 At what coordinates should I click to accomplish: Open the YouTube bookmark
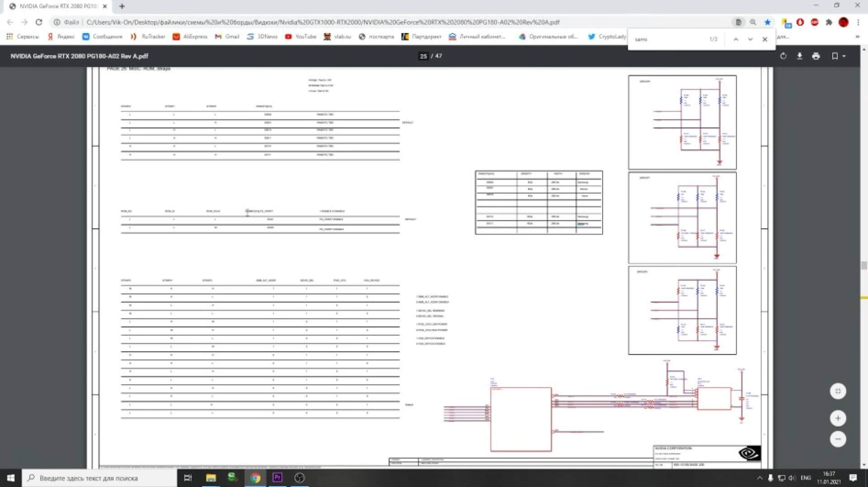click(x=301, y=37)
